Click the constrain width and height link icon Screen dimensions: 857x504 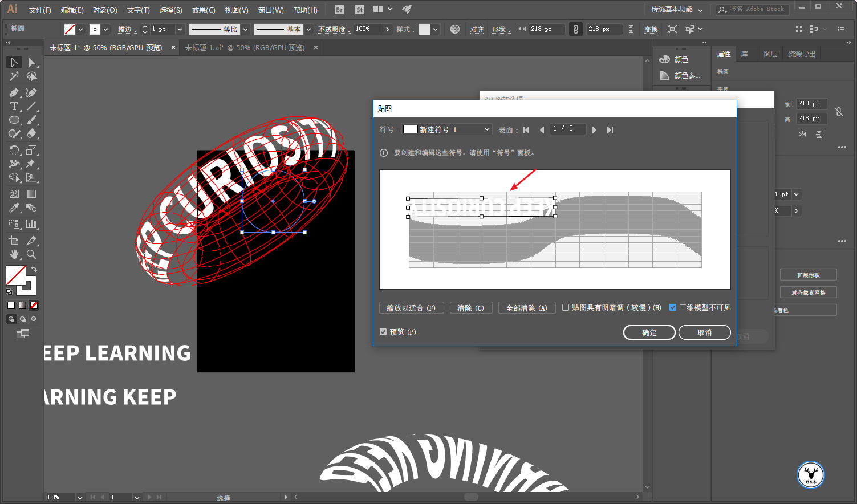[576, 29]
